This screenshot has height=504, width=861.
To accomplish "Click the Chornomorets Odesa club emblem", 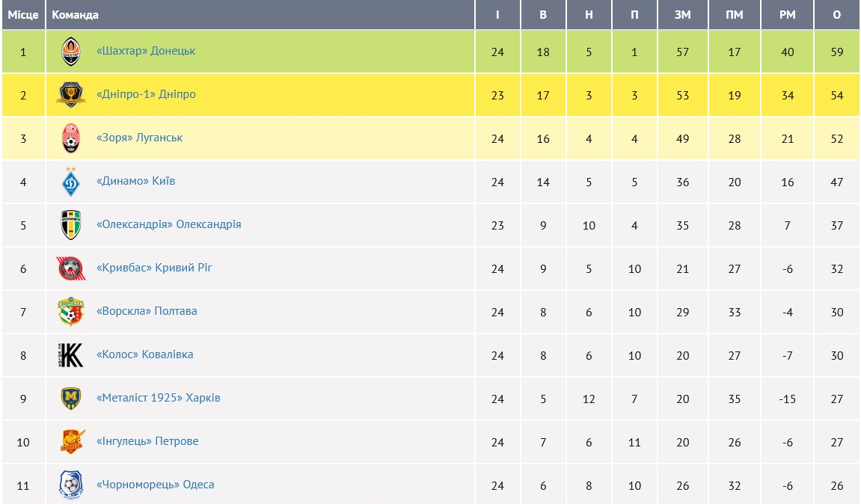I will click(x=71, y=485).
